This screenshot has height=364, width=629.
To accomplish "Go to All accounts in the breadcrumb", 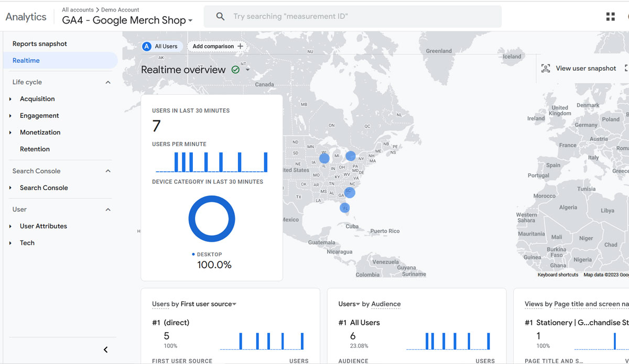I will point(78,10).
